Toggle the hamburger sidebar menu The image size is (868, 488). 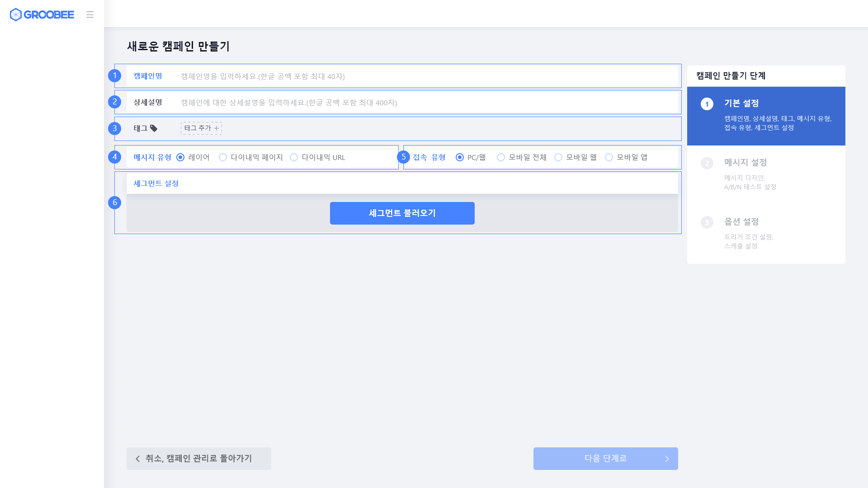[90, 14]
